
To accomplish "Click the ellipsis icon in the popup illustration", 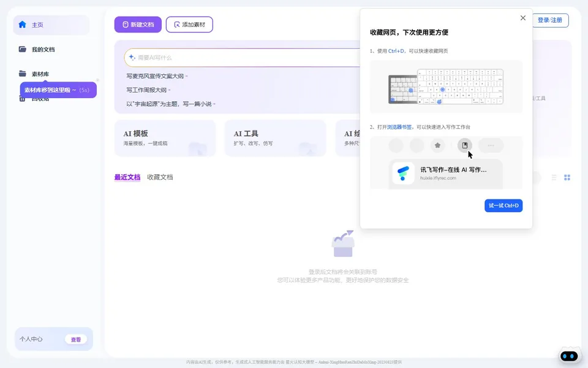I will coord(491,145).
